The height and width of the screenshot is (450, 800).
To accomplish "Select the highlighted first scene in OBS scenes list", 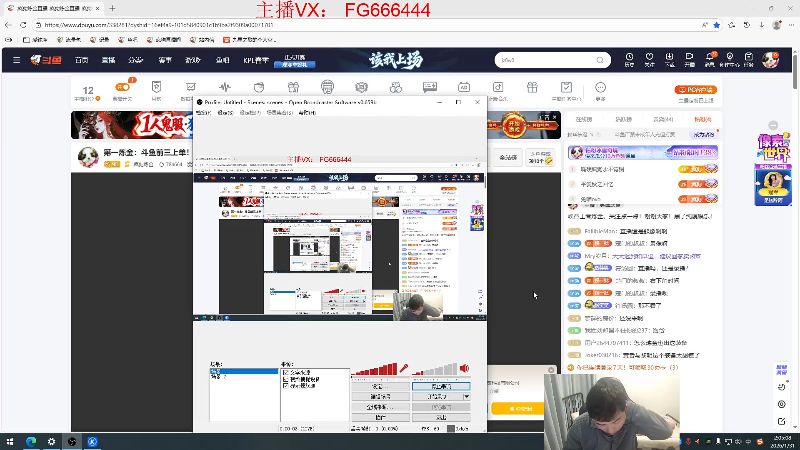I will click(x=243, y=372).
